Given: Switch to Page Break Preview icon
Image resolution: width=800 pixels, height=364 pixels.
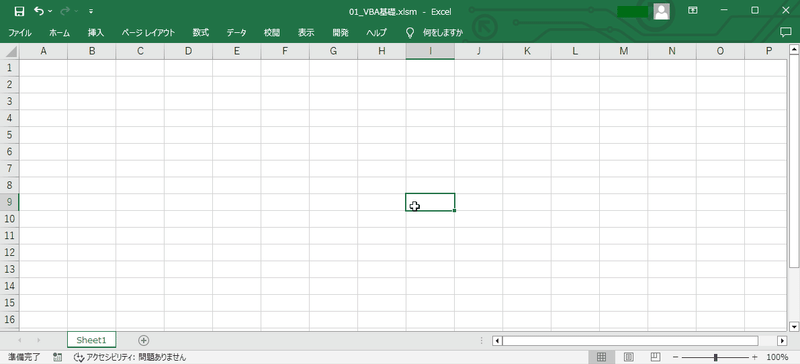Looking at the screenshot, I should point(656,357).
